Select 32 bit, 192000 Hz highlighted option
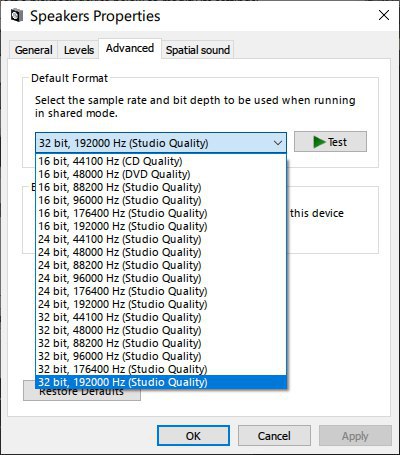Image resolution: width=400 pixels, height=455 pixels. click(161, 382)
